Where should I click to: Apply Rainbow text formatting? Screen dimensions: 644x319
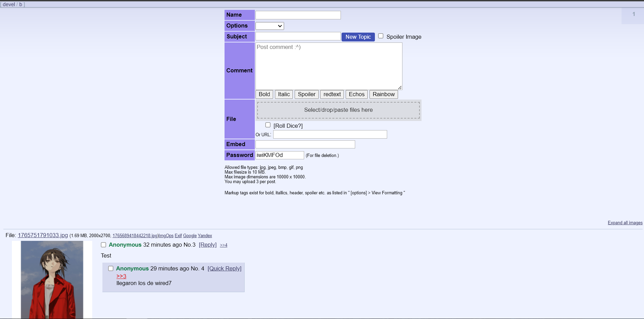[x=383, y=94]
